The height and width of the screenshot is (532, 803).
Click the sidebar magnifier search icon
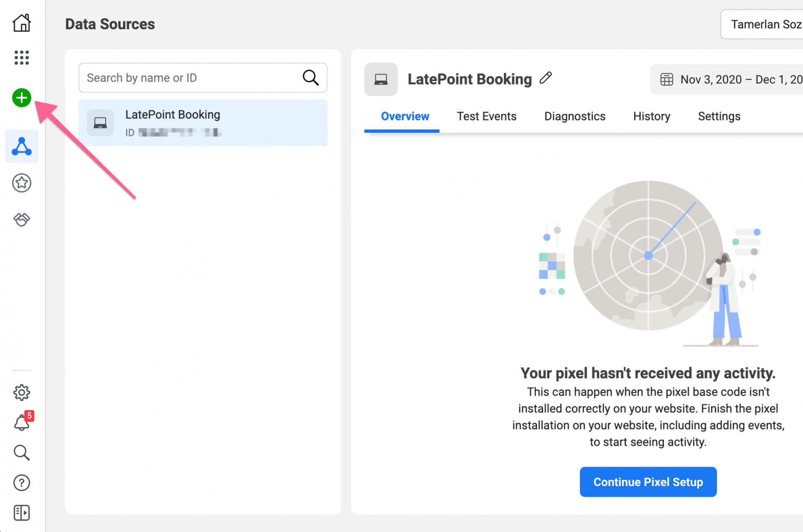click(x=21, y=453)
